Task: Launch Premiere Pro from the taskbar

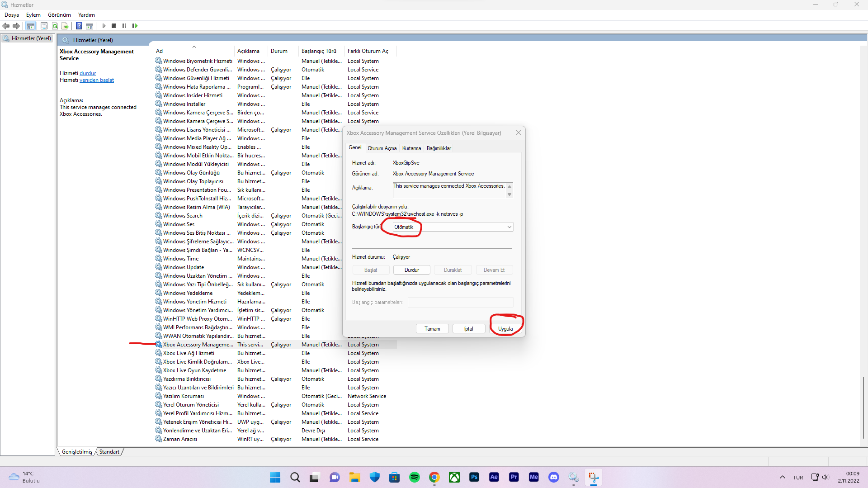Action: (x=514, y=477)
